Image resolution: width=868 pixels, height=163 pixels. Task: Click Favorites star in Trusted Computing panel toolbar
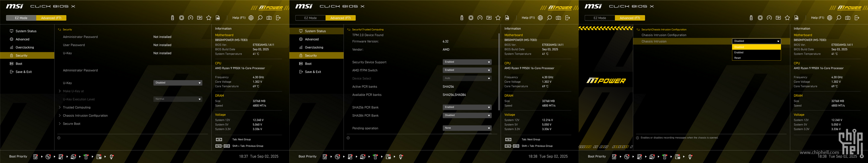pos(498,18)
